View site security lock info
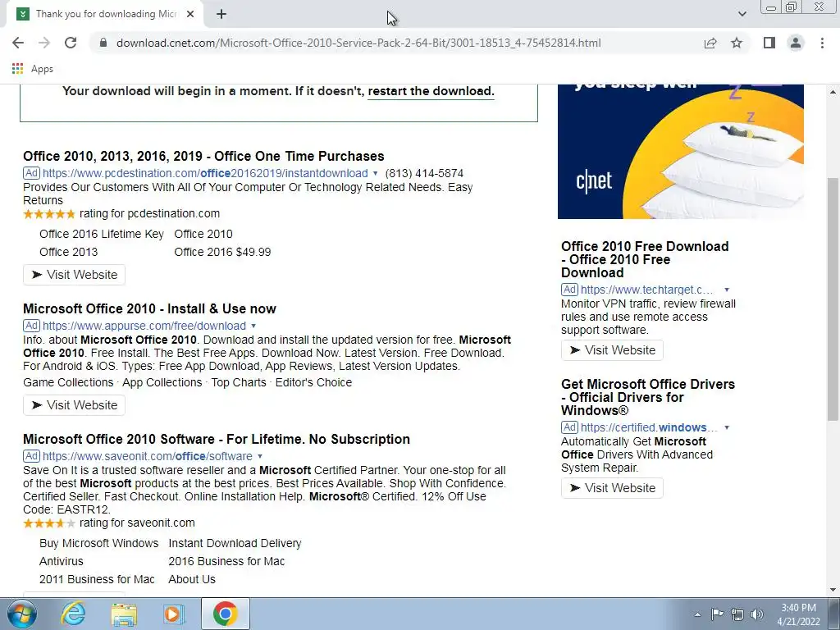840x630 pixels. (103, 43)
